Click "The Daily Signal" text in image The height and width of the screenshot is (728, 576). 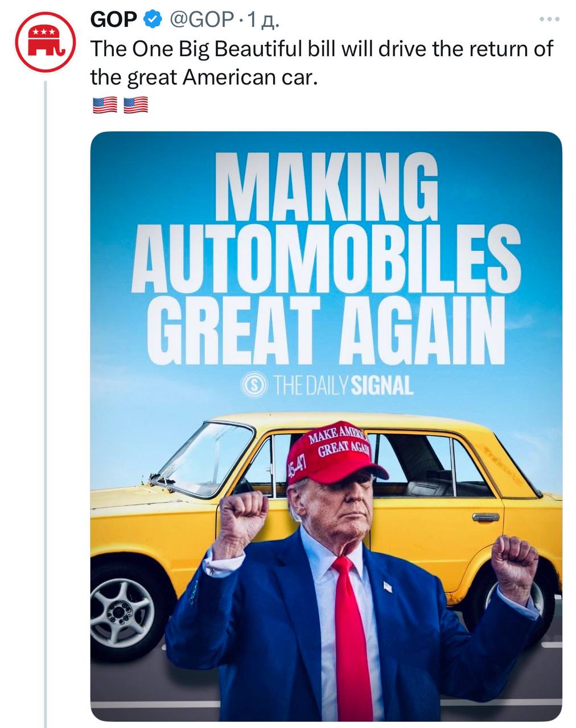343,386
